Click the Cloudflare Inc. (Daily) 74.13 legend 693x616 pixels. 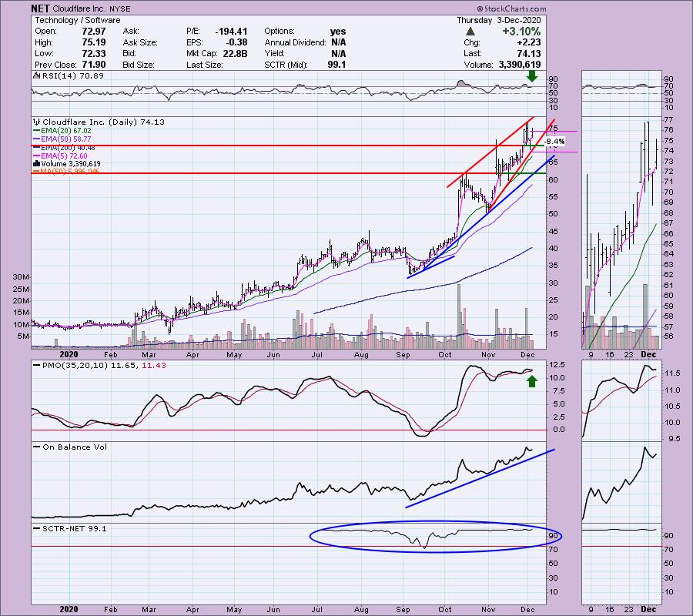[103, 122]
